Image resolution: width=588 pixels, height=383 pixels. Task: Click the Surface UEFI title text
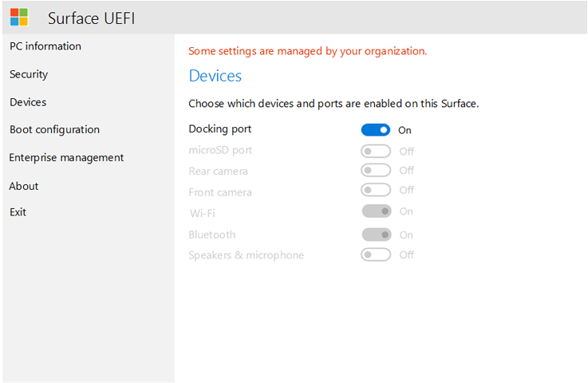pos(91,18)
